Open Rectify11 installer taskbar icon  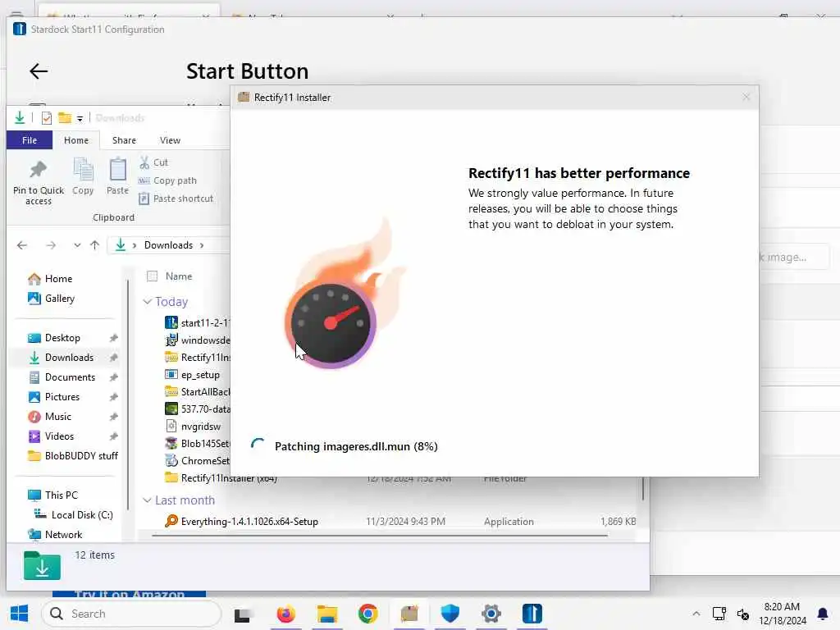409,614
